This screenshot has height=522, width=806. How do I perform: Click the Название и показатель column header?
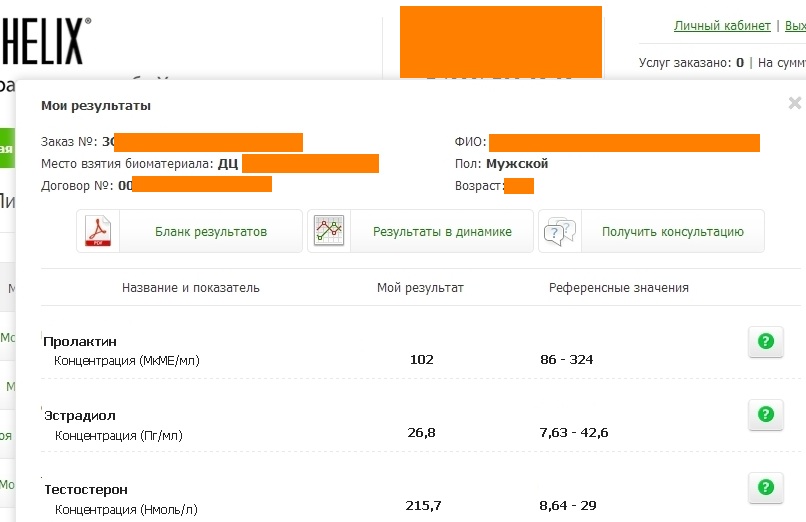coord(190,288)
